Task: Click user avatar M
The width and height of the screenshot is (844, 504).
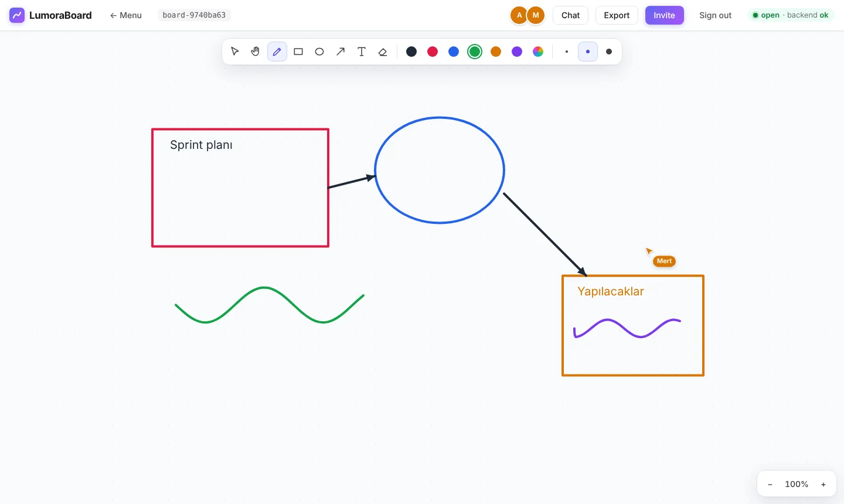Action: click(536, 15)
